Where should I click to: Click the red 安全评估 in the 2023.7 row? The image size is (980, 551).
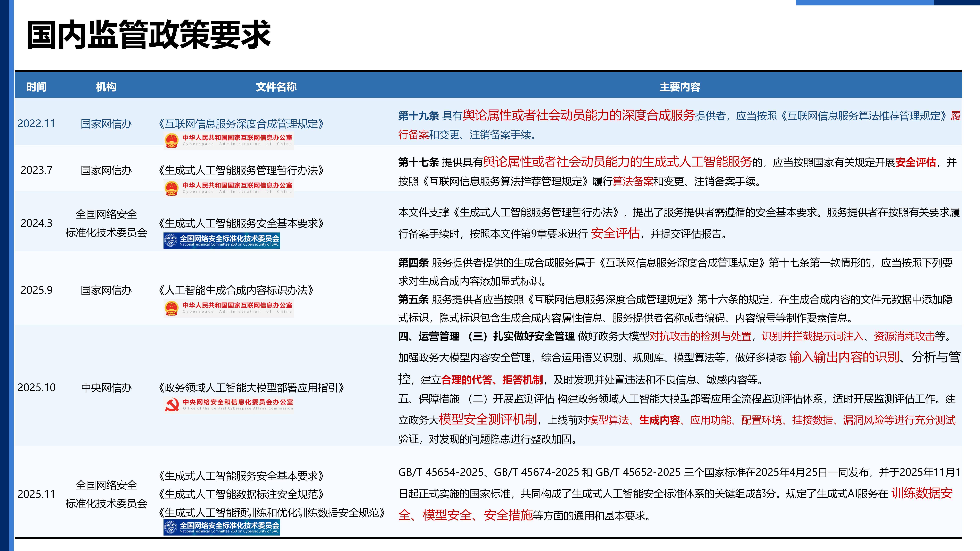point(916,162)
